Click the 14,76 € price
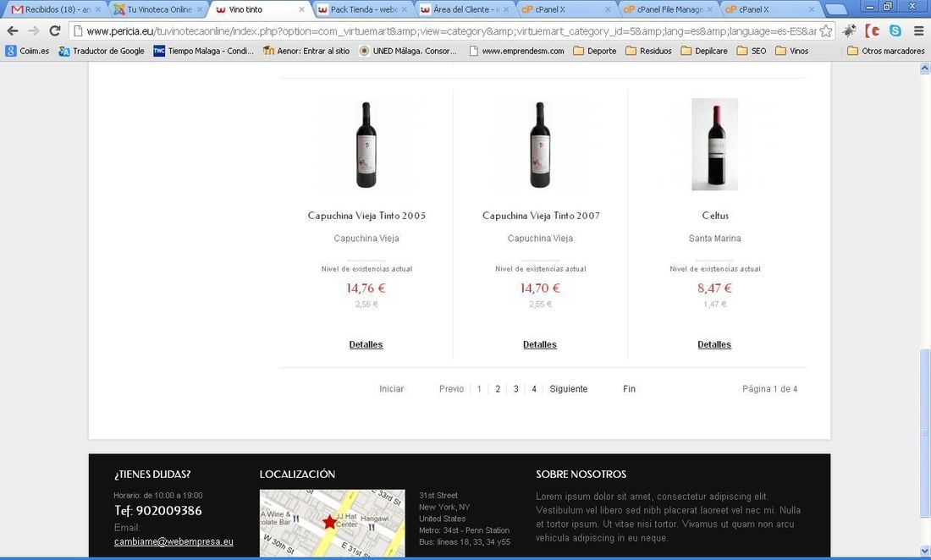Screen dimensions: 931x560 pos(366,288)
